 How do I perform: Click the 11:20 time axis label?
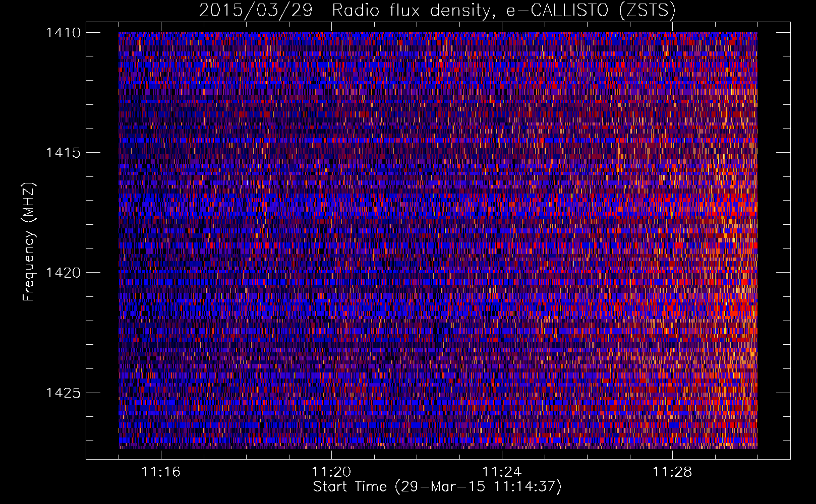coord(331,472)
